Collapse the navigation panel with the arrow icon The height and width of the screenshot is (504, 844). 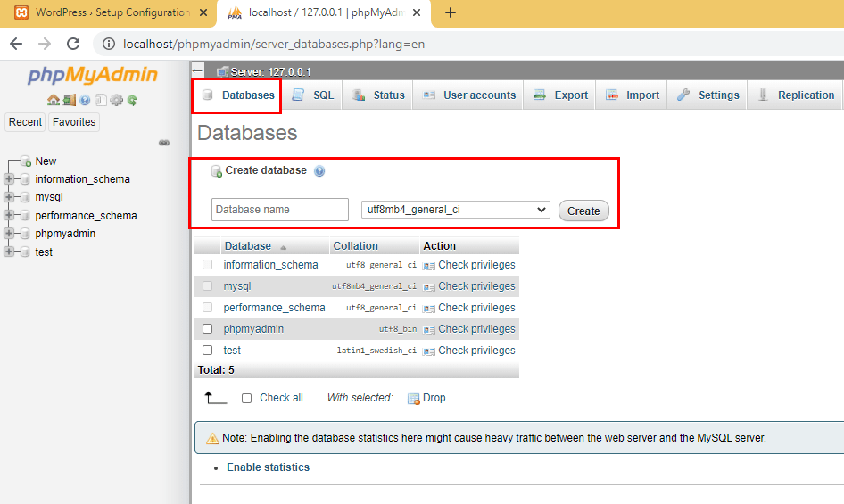pyautogui.click(x=197, y=70)
